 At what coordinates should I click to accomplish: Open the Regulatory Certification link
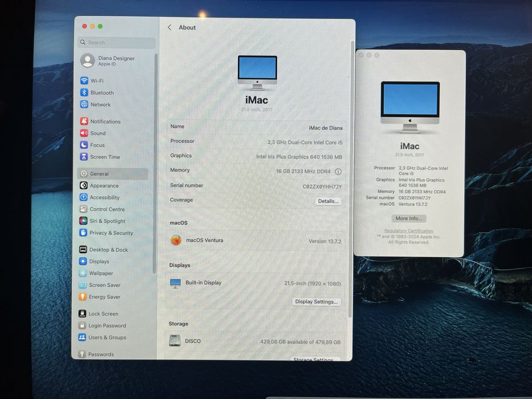click(x=408, y=231)
